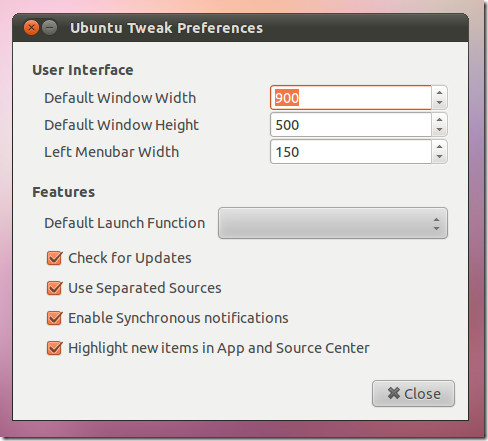The image size is (488, 441).
Task: Focus the Default Window Width field
Action: click(x=351, y=98)
